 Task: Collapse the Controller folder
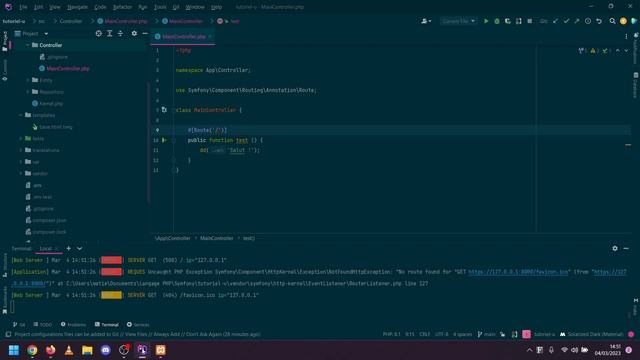[28, 45]
